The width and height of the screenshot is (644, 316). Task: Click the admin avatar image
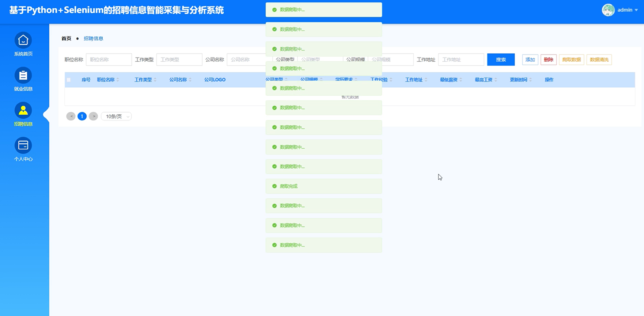pyautogui.click(x=608, y=10)
